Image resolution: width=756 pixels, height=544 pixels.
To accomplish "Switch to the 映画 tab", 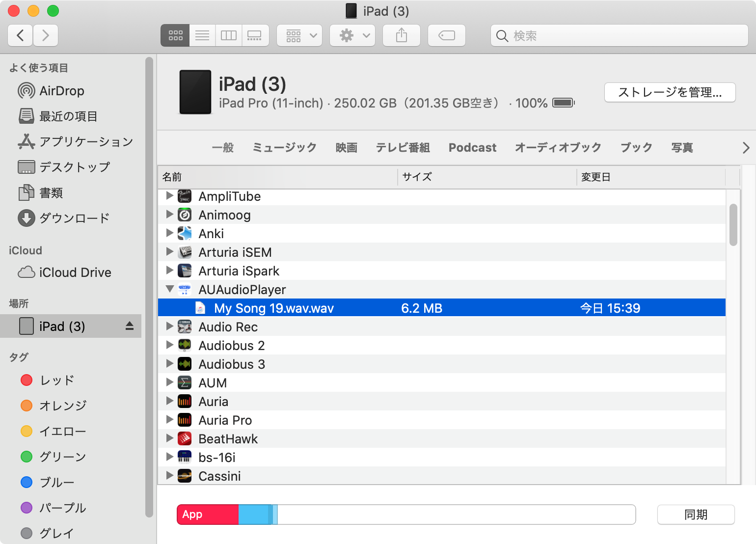I will click(347, 147).
